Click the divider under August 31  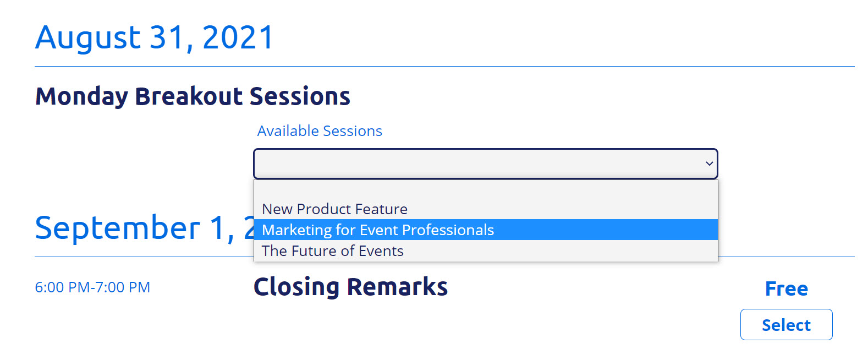point(434,66)
